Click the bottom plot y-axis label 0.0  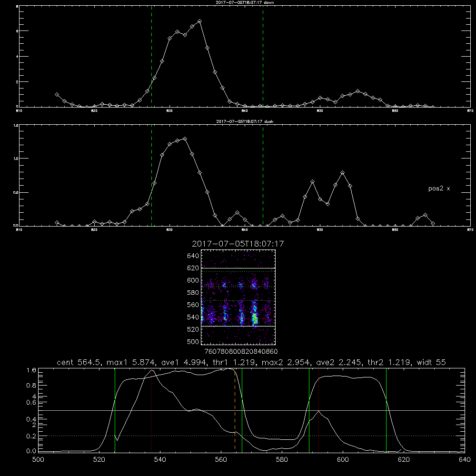tap(31, 451)
